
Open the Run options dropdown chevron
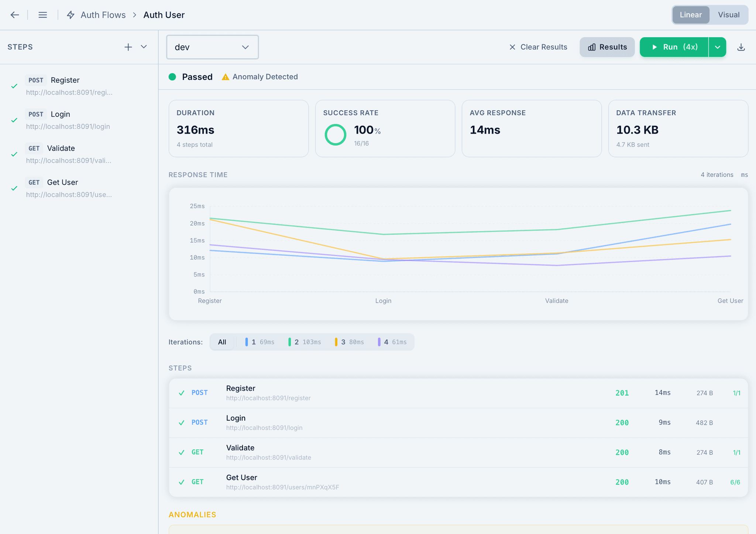[x=718, y=47]
